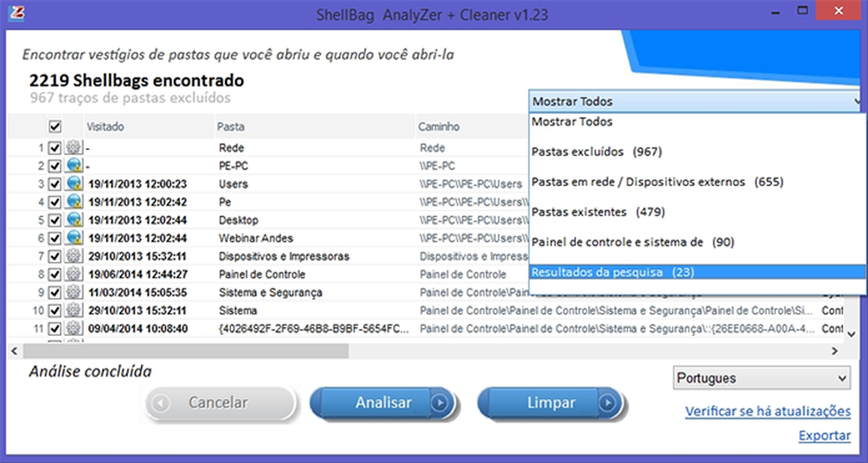Click the \\PE-PC path cell
Viewport: 868px width, 463px height.
tap(437, 166)
